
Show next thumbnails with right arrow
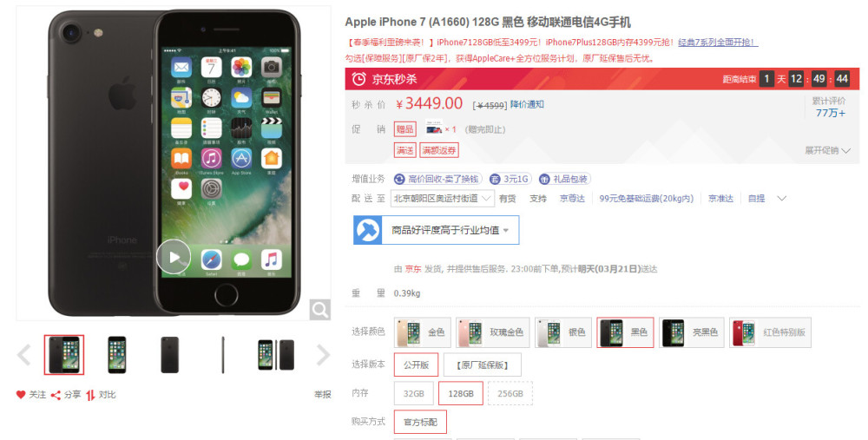(x=323, y=355)
